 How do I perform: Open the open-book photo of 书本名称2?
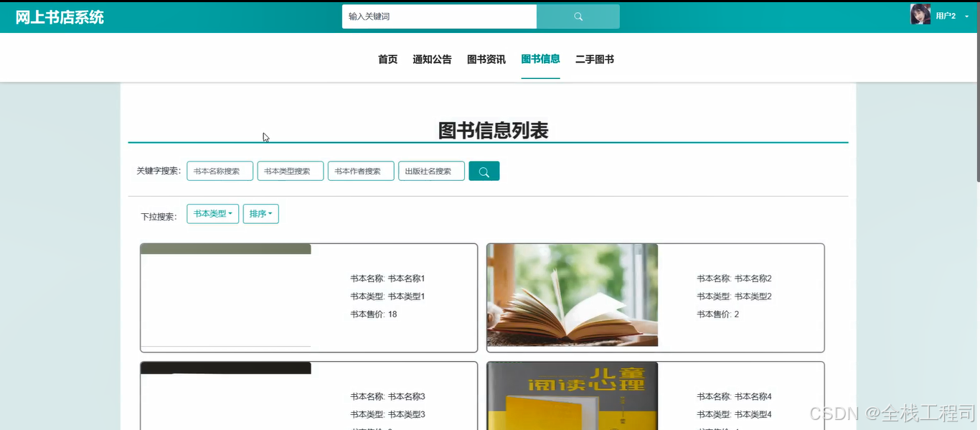click(573, 295)
